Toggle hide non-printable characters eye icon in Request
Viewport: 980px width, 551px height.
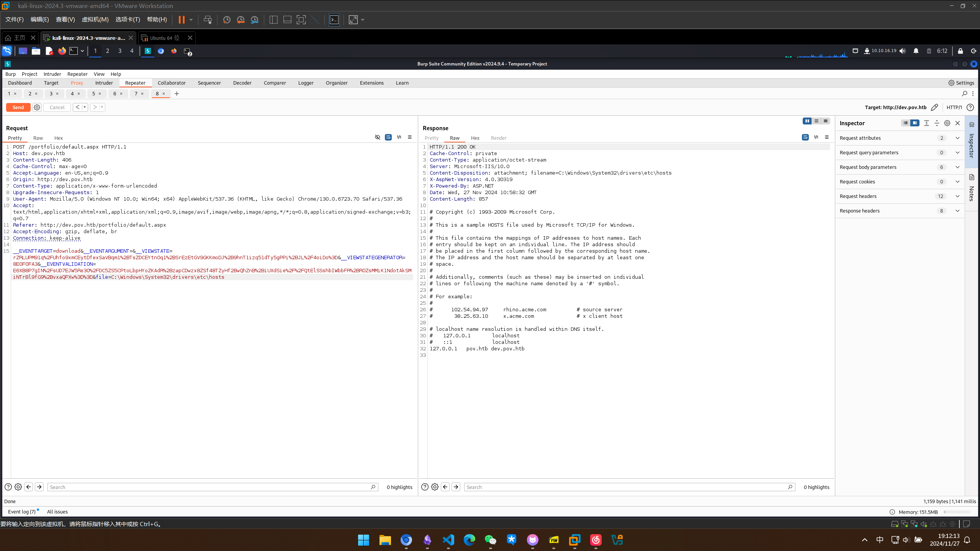click(x=378, y=137)
